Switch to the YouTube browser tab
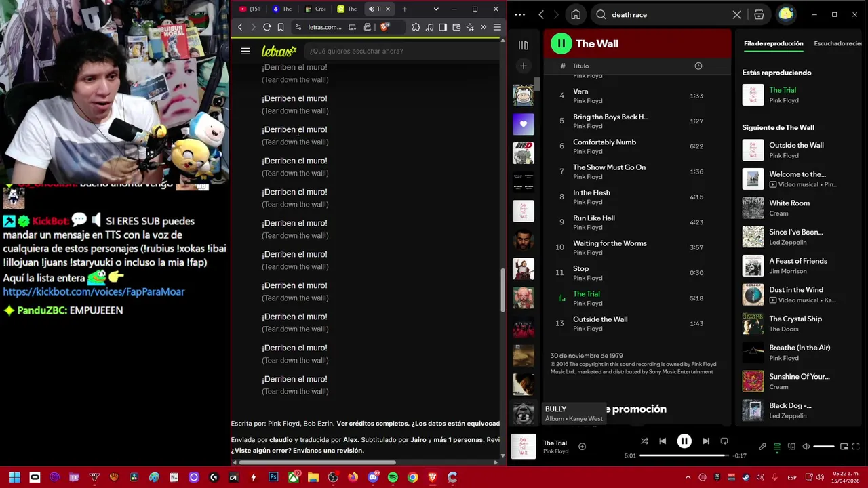 (x=250, y=9)
